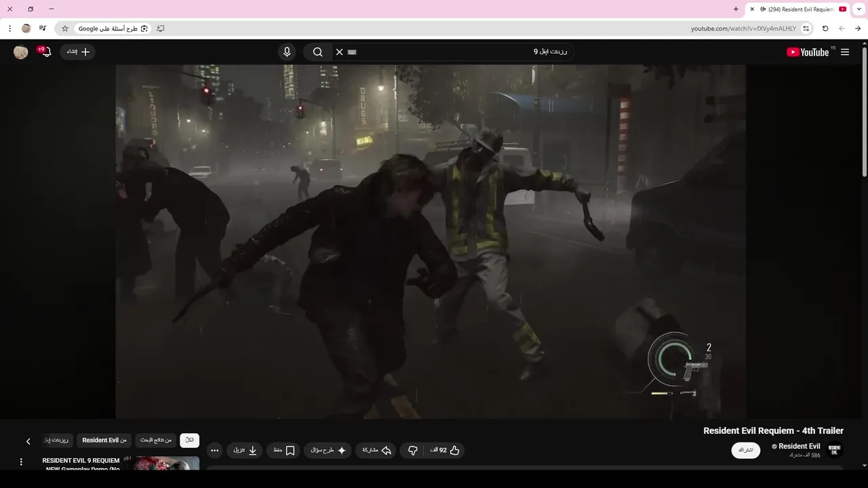The height and width of the screenshot is (488, 868).
Task: Click the scrollbar down arrow
Action: point(864,466)
